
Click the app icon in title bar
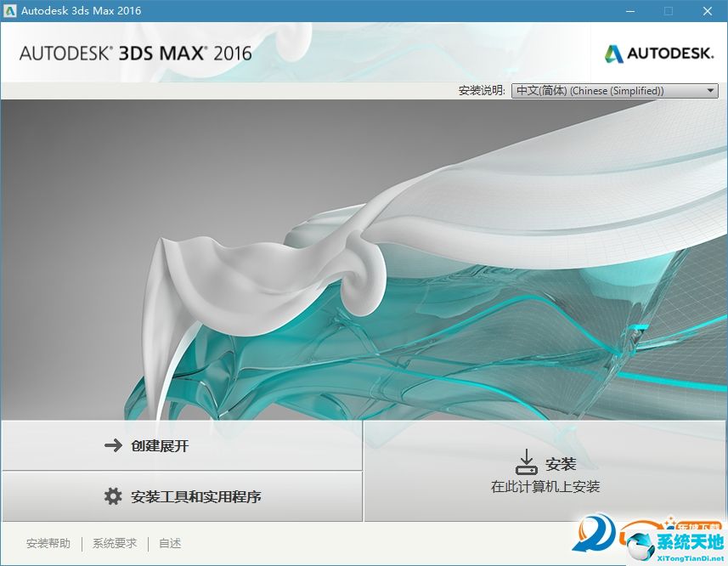[x=9, y=11]
